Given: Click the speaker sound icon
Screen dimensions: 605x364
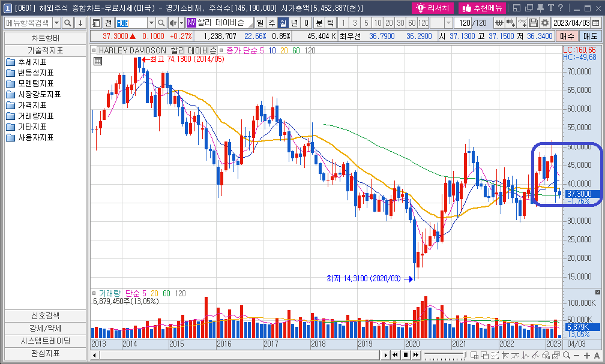Looking at the screenshot, I should [x=173, y=23].
